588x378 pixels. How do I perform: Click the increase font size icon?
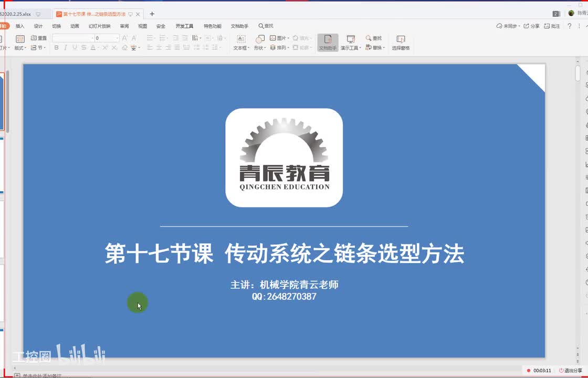(x=125, y=38)
